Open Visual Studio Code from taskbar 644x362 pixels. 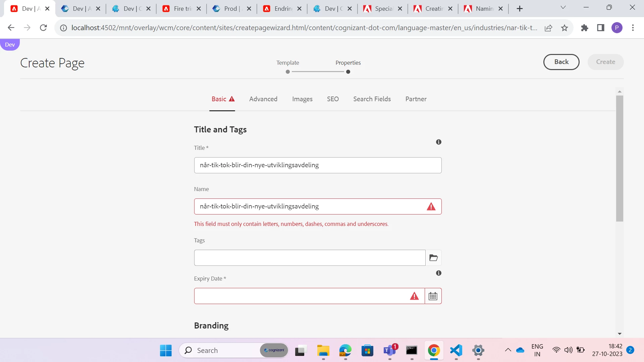coord(456,351)
